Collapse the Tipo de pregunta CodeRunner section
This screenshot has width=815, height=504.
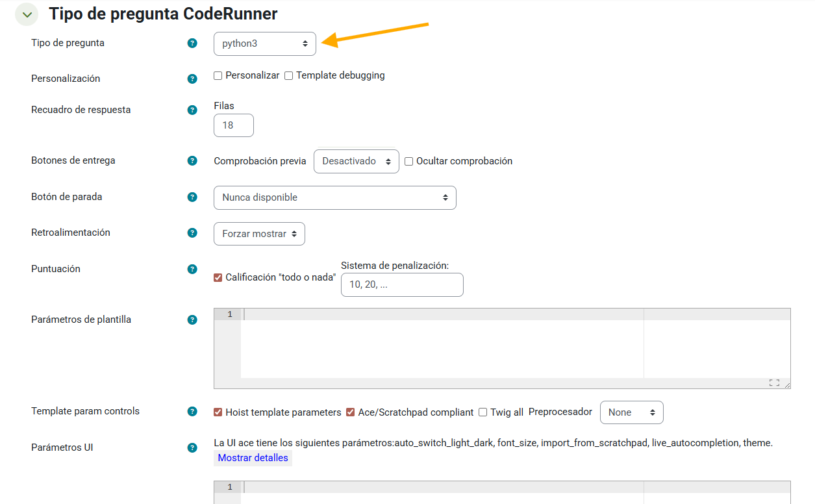27,14
